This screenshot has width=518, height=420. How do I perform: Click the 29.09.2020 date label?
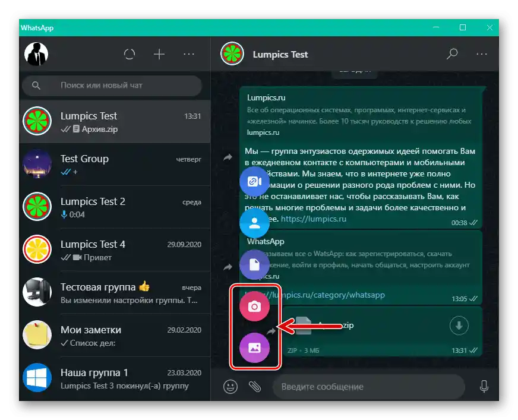click(184, 245)
